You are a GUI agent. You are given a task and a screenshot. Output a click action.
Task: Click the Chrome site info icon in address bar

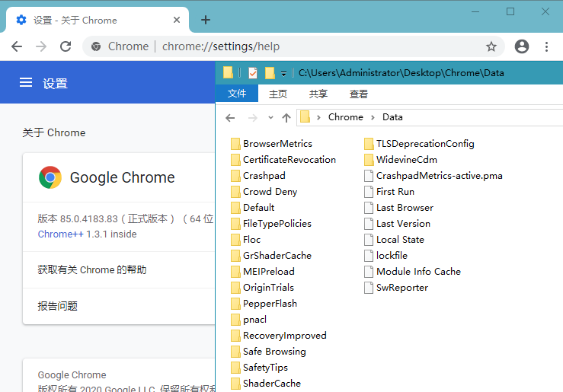tap(96, 46)
